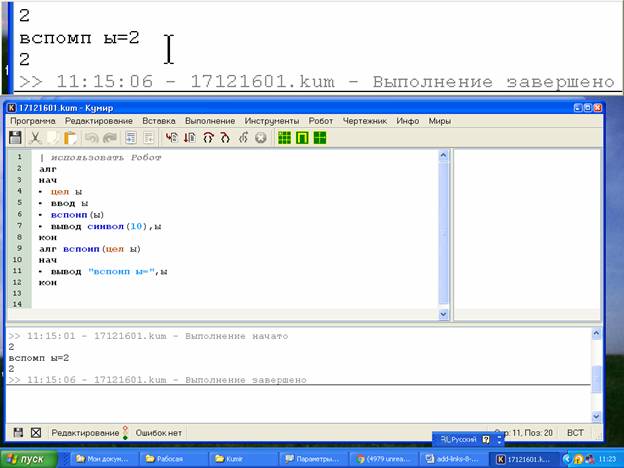
Task: Open the Робот menu
Action: point(321,121)
